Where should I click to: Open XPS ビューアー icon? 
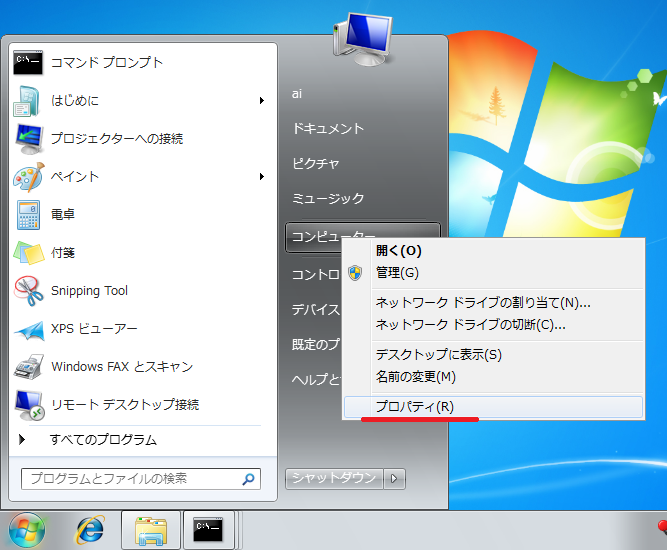pyautogui.click(x=28, y=329)
